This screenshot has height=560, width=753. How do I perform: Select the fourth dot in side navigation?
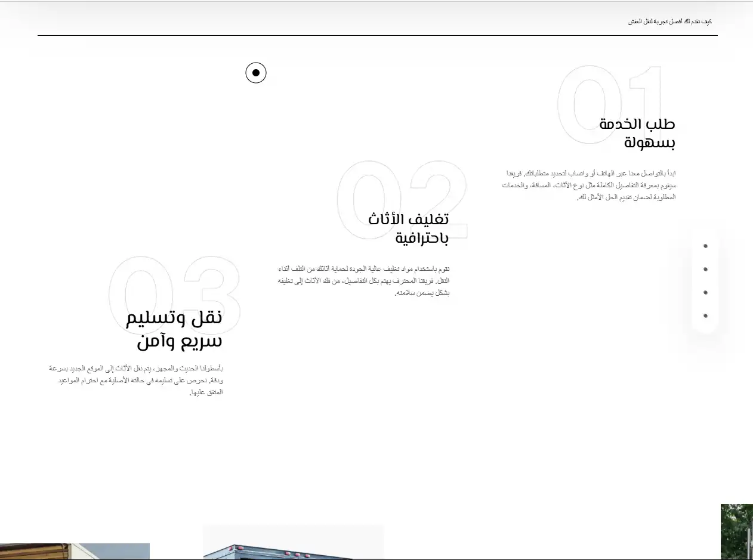705,315
